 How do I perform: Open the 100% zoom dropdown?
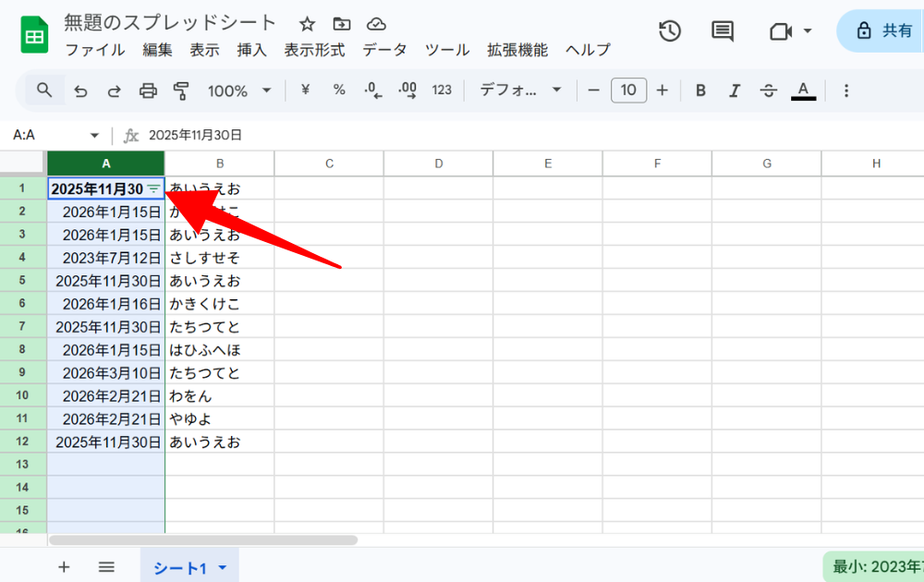pyautogui.click(x=238, y=91)
